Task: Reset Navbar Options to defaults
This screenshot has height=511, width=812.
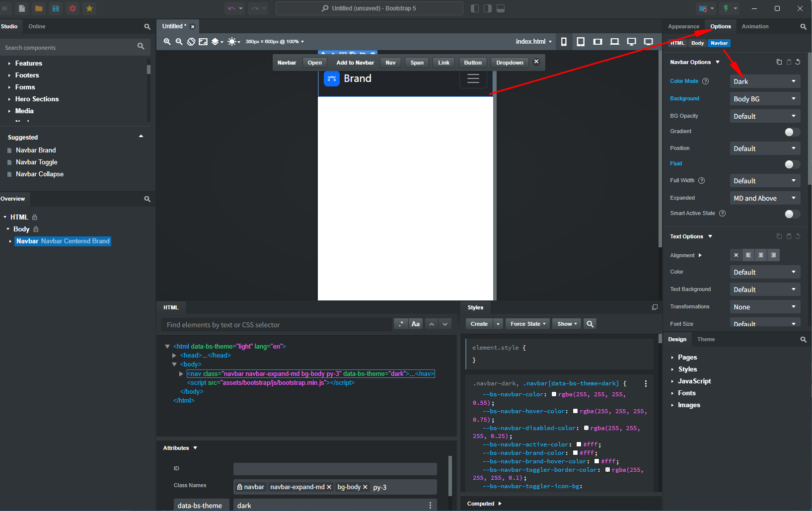Action: pos(798,62)
